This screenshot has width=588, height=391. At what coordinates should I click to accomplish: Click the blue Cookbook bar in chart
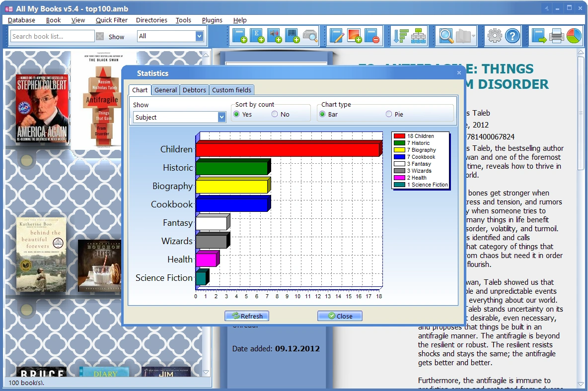tap(233, 204)
